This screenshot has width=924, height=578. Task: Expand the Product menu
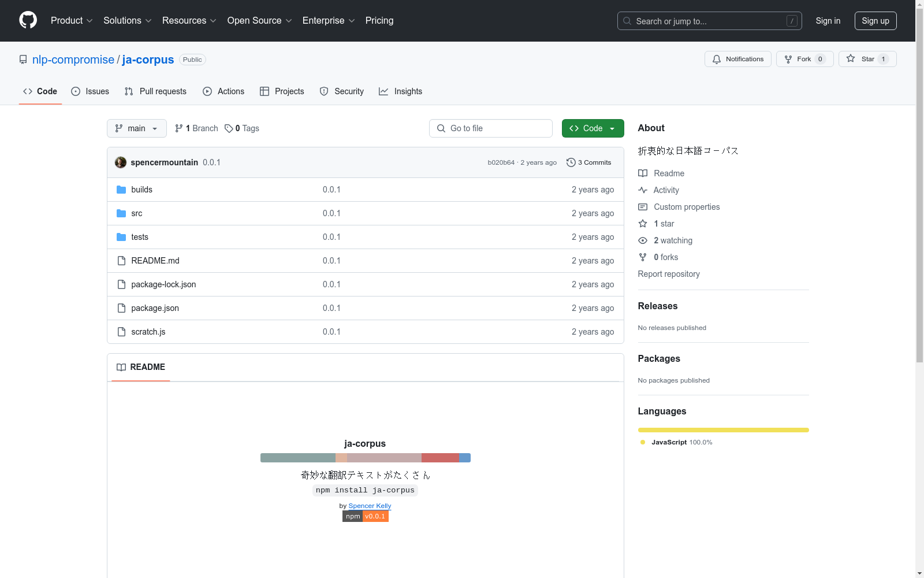72,20
